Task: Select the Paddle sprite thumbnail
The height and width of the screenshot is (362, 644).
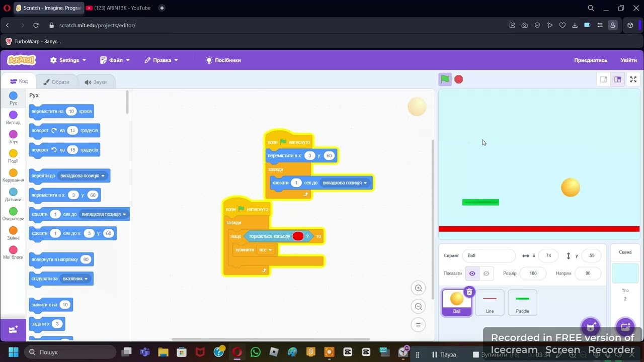Action: coord(522,303)
